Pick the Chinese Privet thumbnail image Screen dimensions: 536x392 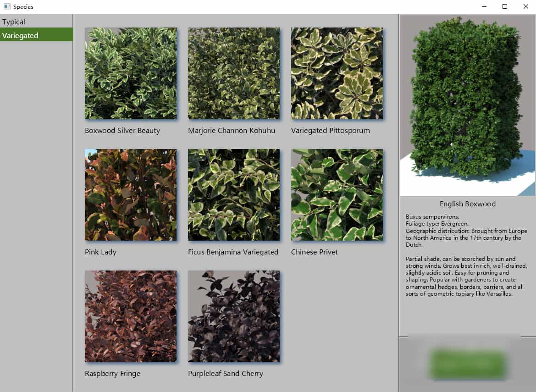tap(337, 195)
